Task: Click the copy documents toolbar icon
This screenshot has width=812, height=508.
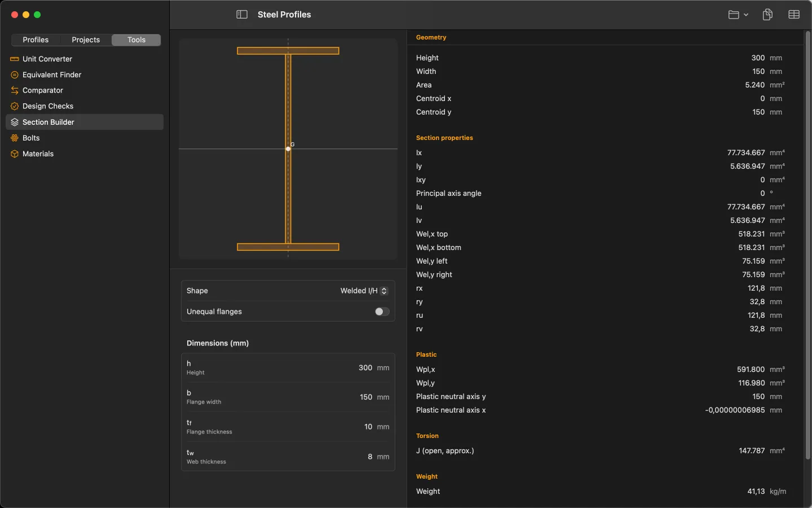Action: click(767, 15)
